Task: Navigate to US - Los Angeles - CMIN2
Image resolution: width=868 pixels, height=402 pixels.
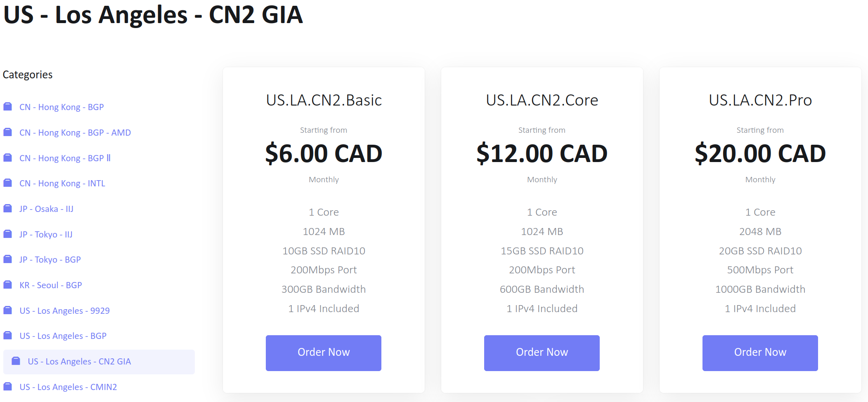Action: (x=68, y=387)
